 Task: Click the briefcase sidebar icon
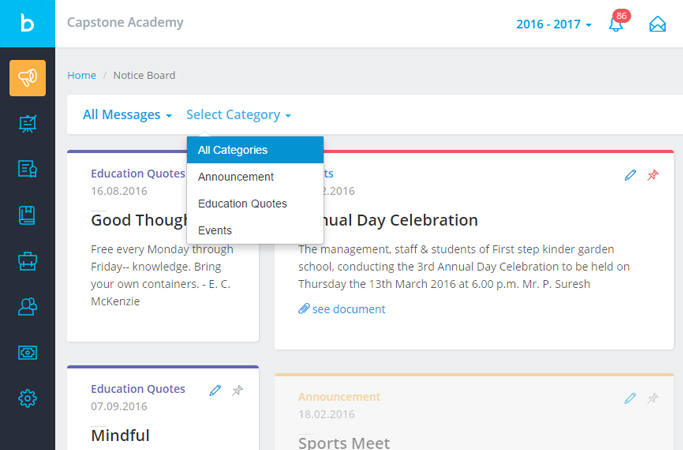click(x=27, y=261)
